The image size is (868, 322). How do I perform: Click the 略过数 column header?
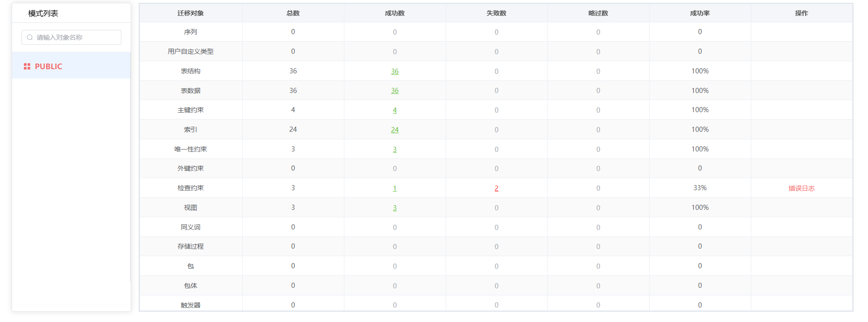[x=598, y=13]
